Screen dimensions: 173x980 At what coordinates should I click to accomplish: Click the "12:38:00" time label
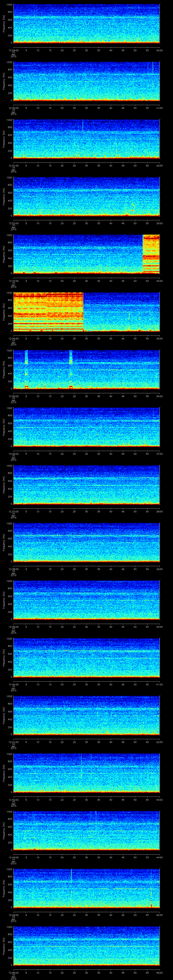[13, 569]
